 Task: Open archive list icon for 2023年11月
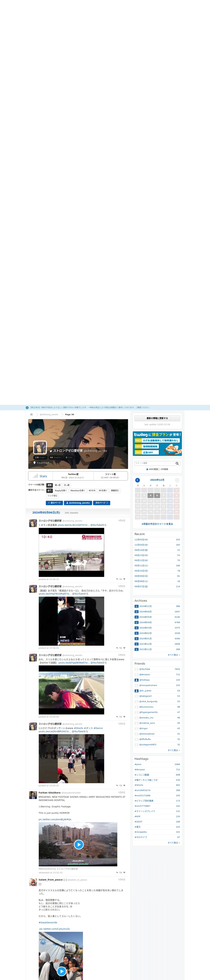tap(136, 649)
